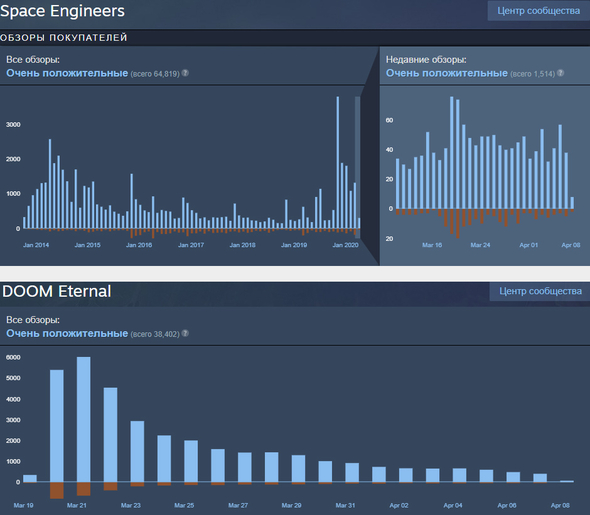Viewport: 590px width, 515px height.
Task: Click '(всего 64,819)' review count text
Action: pos(155,74)
